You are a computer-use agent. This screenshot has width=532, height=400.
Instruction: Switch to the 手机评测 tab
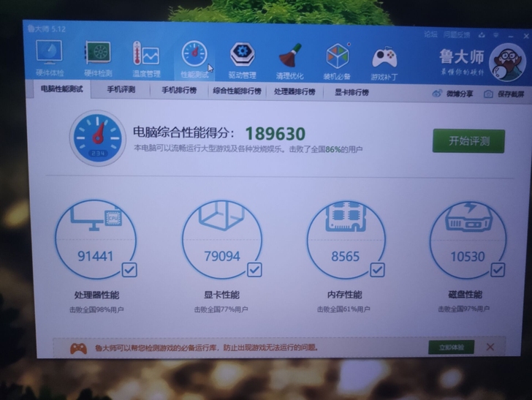click(121, 90)
